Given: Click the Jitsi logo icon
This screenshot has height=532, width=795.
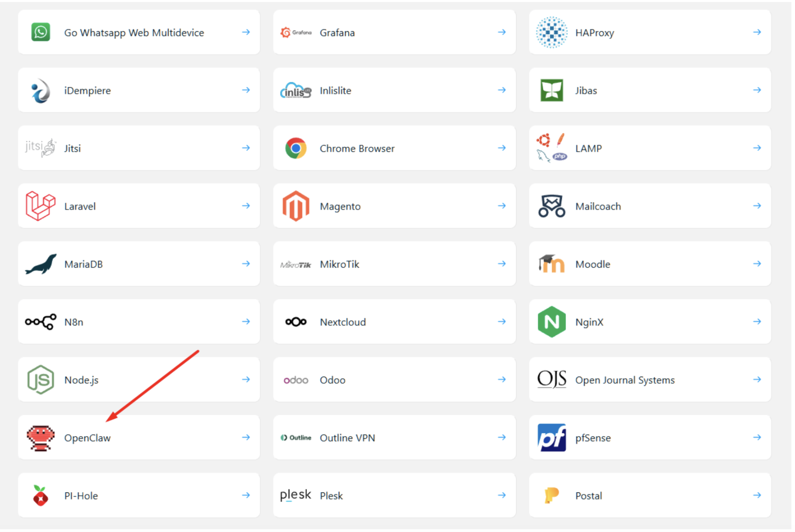Looking at the screenshot, I should pyautogui.click(x=40, y=148).
